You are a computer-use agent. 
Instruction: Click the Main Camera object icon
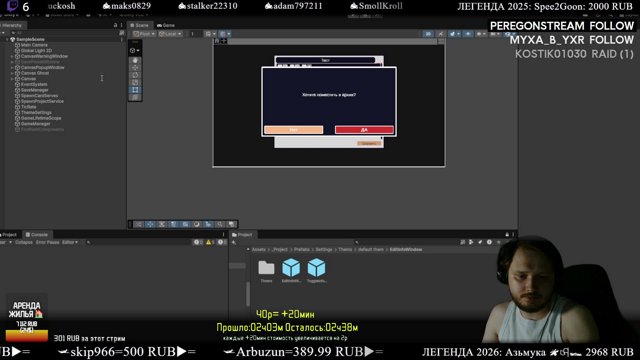click(x=17, y=45)
